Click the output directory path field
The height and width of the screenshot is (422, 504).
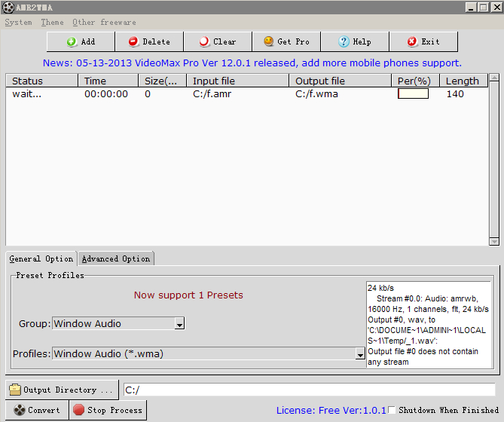pyautogui.click(x=309, y=390)
